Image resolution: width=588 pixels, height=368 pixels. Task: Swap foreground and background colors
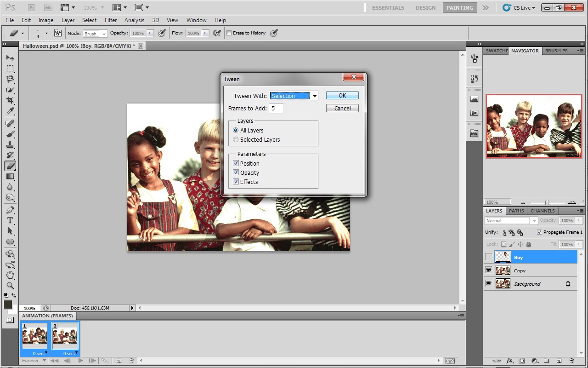tap(14, 295)
